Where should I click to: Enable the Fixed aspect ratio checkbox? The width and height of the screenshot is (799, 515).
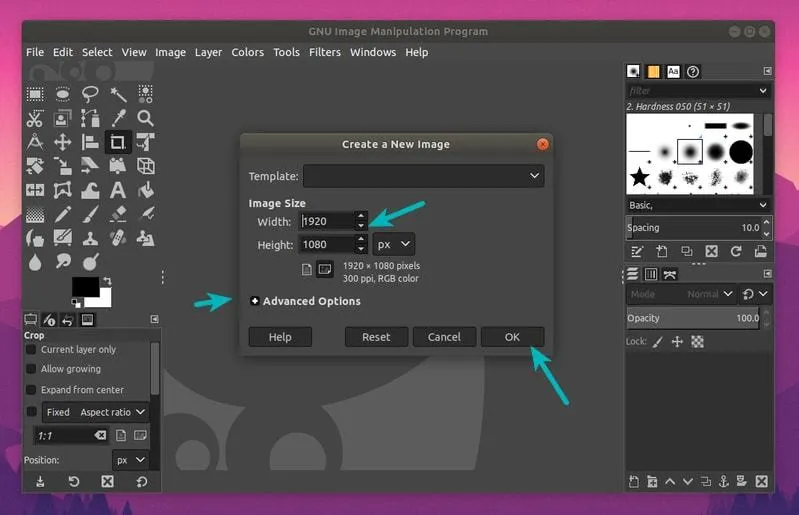pos(31,412)
